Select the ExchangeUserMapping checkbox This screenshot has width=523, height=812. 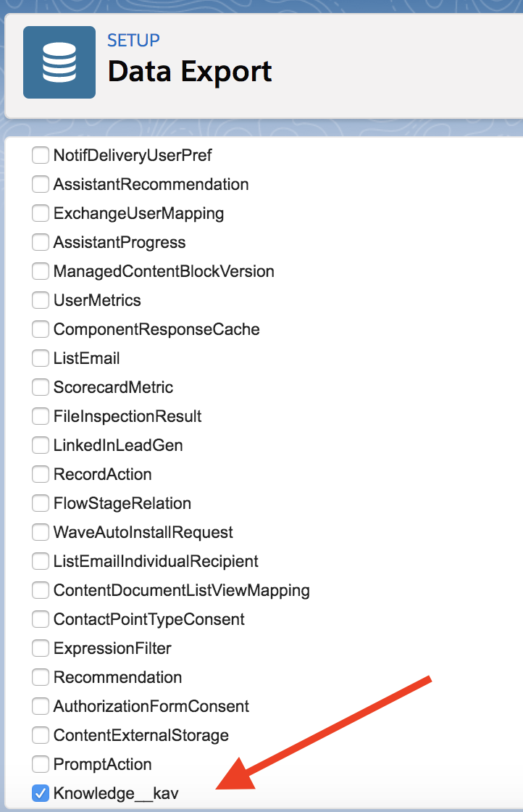(x=41, y=213)
